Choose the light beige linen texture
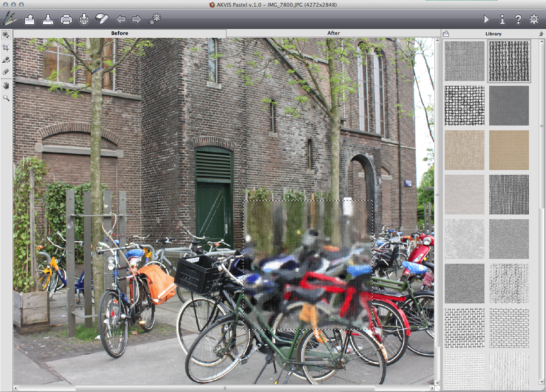This screenshot has height=392, width=546. click(x=465, y=150)
